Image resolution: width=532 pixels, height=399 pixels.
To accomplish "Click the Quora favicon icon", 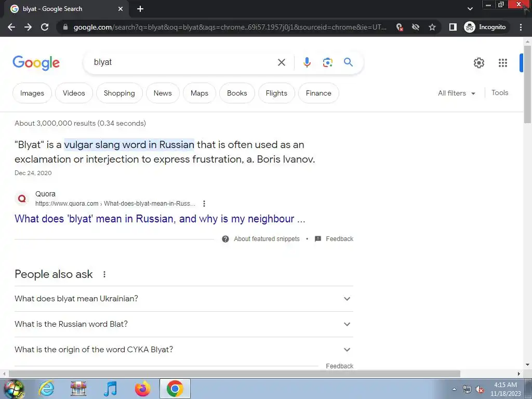I will click(22, 198).
